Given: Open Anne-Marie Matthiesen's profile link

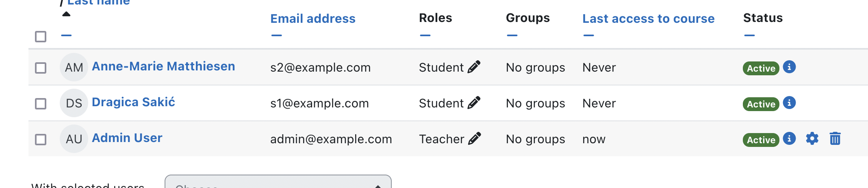Looking at the screenshot, I should (x=163, y=66).
